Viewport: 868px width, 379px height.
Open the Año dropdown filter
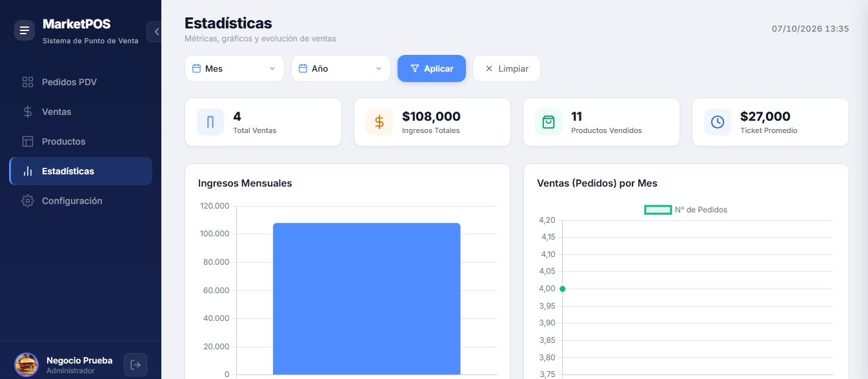[x=341, y=68]
